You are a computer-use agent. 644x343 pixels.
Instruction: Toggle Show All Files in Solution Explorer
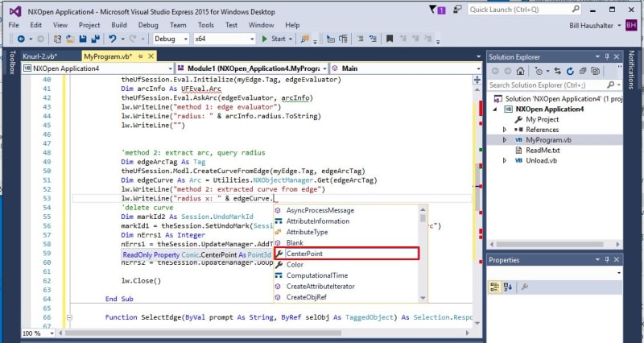[595, 71]
